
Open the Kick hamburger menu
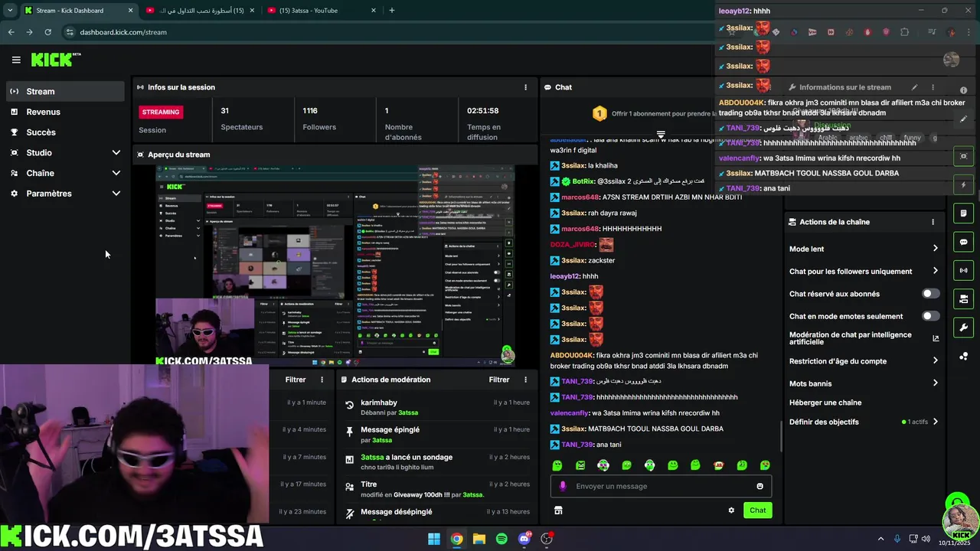coord(16,60)
